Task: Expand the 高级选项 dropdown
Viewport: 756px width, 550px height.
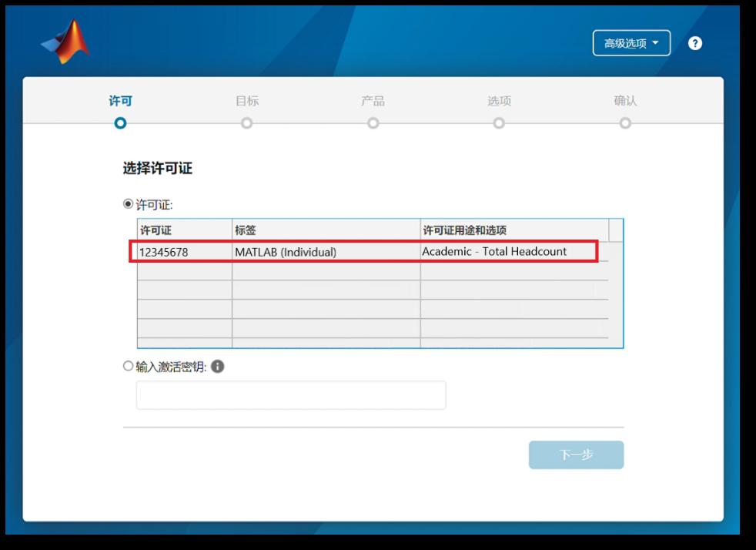Action: [x=631, y=43]
